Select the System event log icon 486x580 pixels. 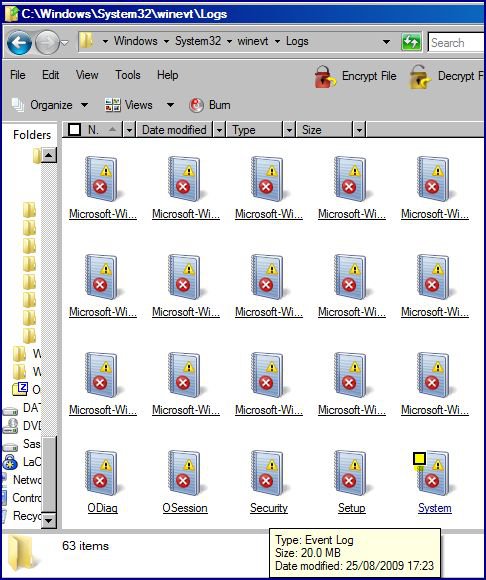point(433,473)
